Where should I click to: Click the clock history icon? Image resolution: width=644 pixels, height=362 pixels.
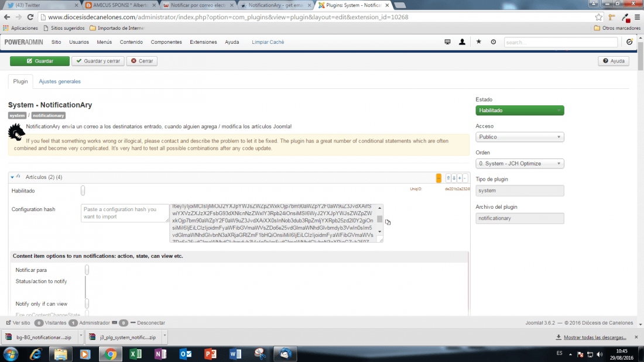(x=494, y=42)
